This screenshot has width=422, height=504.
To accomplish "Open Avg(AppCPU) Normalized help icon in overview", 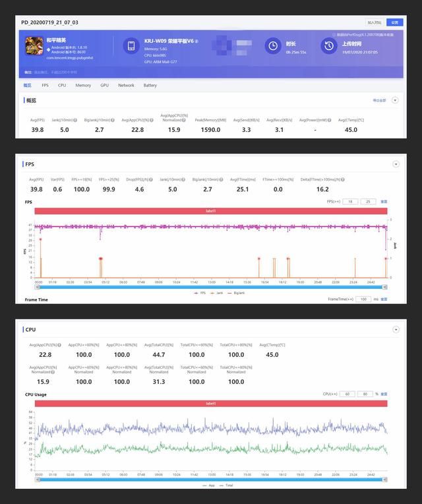I will 184,120.
